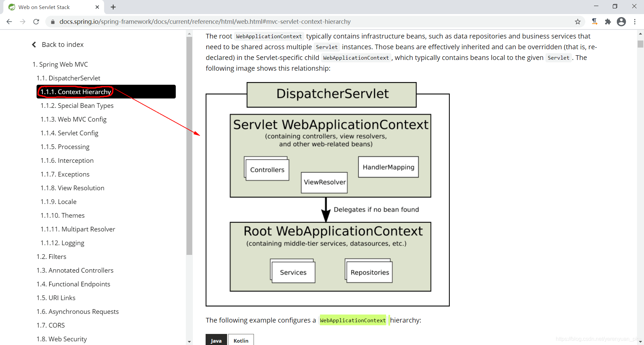This screenshot has width=644, height=345.
Task: Jump to 1.1.5. Processing
Action: pyautogui.click(x=65, y=147)
